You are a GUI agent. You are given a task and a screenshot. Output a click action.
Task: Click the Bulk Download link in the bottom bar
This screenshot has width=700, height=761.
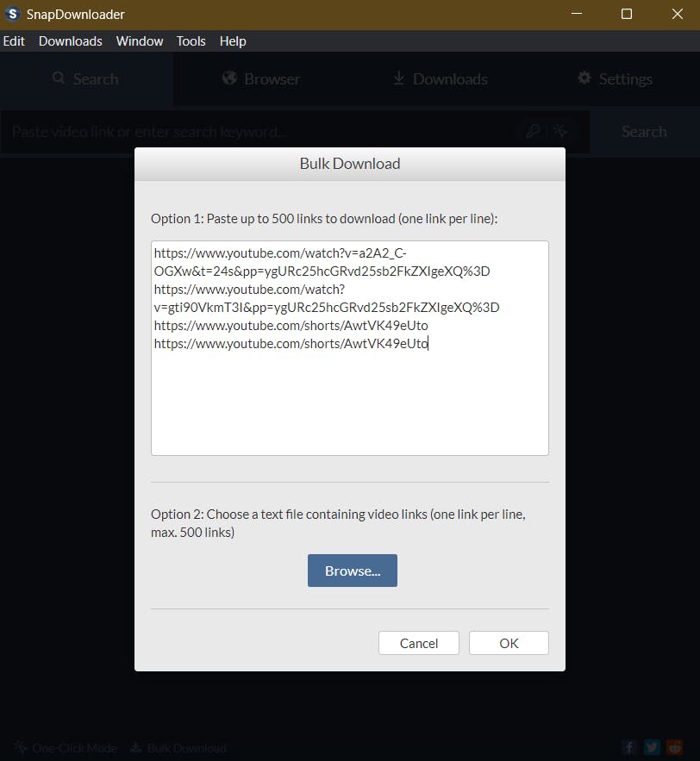178,748
